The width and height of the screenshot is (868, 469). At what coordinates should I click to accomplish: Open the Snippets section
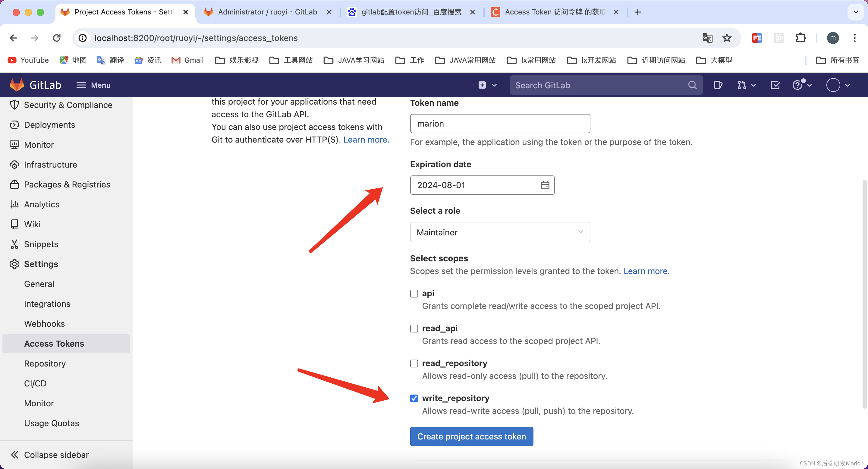point(41,244)
